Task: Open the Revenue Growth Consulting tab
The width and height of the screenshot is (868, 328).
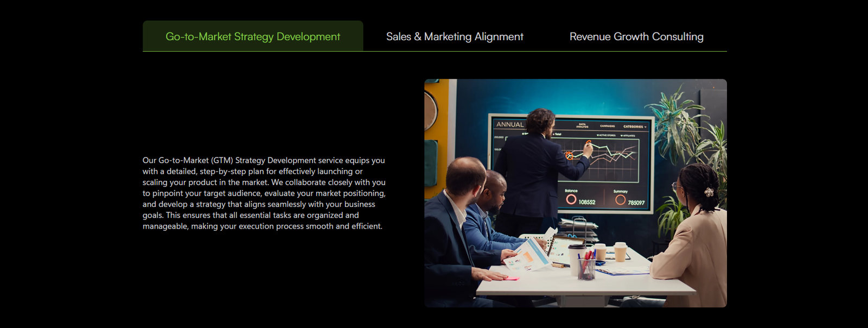Action: 636,36
